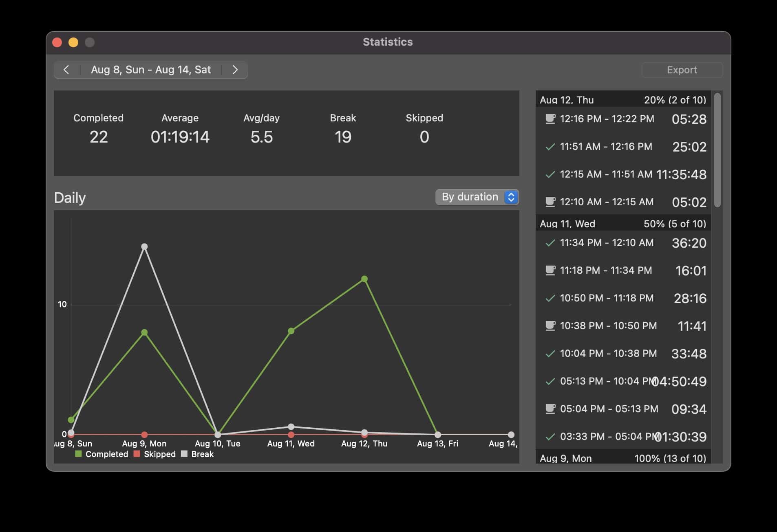Click the duration 01:30:39

click(x=680, y=437)
